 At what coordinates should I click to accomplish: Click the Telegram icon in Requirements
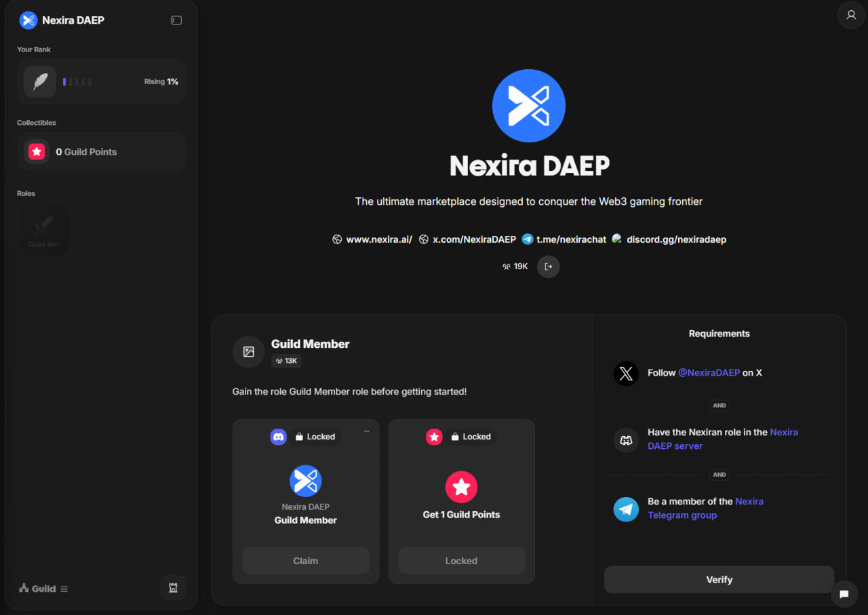(x=626, y=509)
